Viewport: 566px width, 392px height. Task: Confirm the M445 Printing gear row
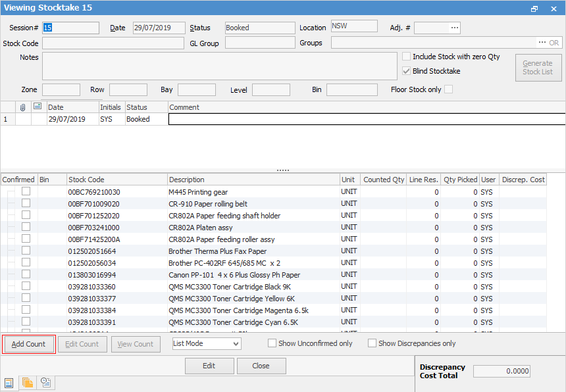(26, 191)
